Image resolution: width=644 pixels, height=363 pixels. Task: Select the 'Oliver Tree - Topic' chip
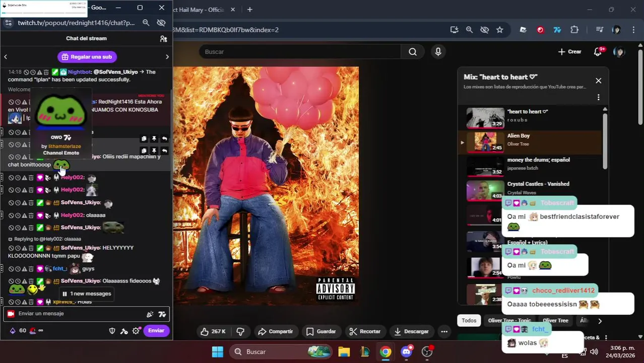click(509, 321)
